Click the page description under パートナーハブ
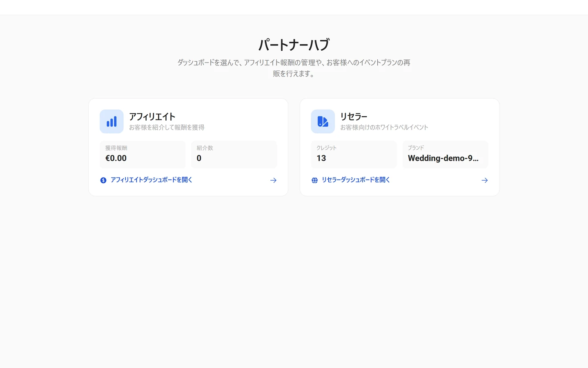 [294, 68]
